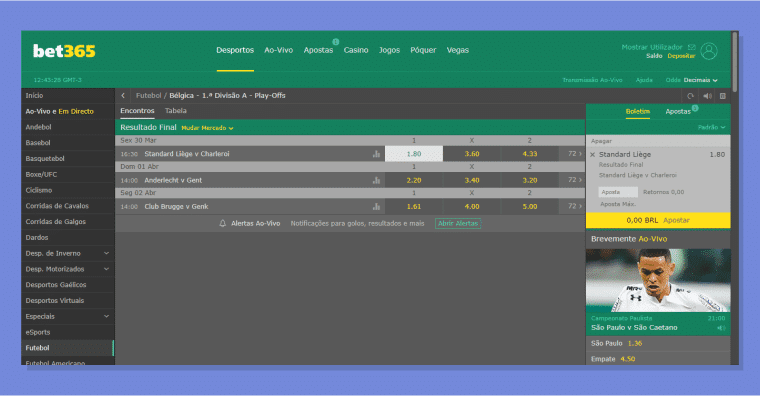760x396 pixels.
Task: Open the Padrão dropdown in bet slip
Action: tap(712, 127)
